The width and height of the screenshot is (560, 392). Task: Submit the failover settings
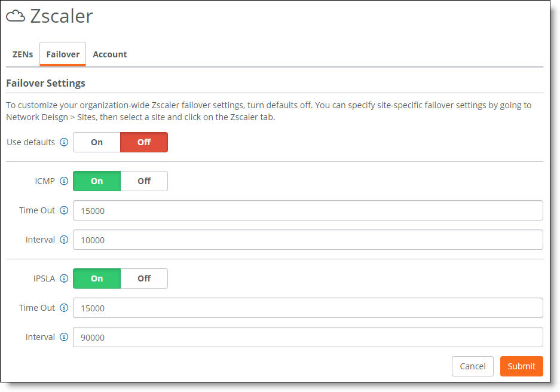pos(521,366)
